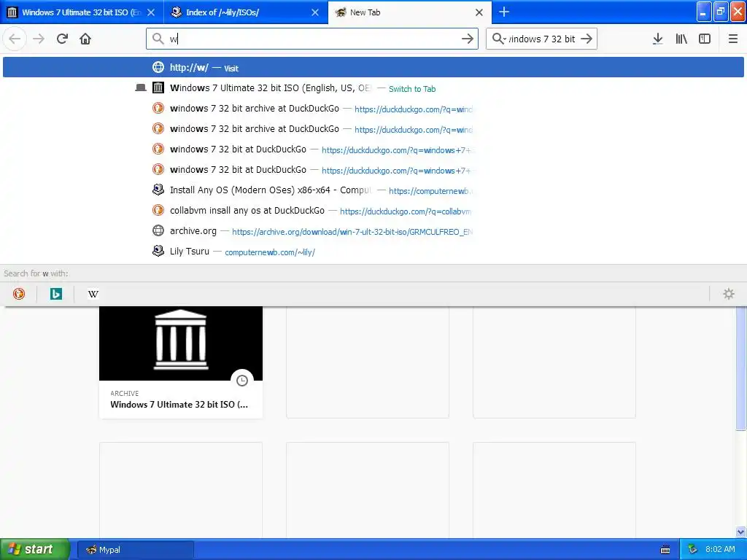747x560 pixels.
Task: Click the clock history icon on the Archive tile
Action: click(x=242, y=381)
